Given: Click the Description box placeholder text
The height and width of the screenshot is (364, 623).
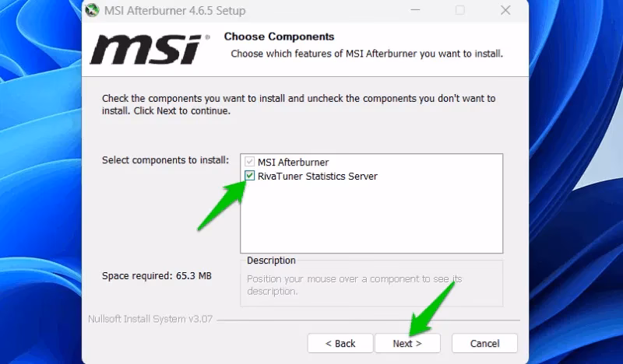Looking at the screenshot, I should 354,285.
